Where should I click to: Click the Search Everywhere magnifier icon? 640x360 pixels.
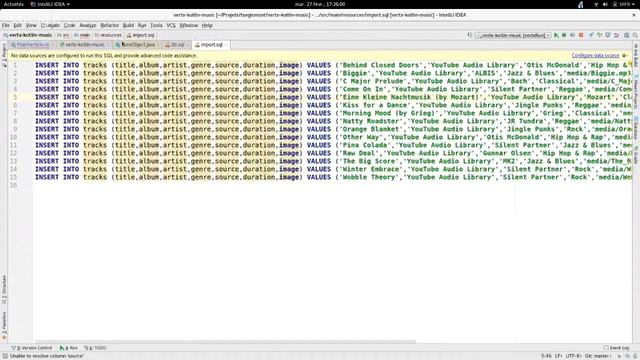pos(635,36)
